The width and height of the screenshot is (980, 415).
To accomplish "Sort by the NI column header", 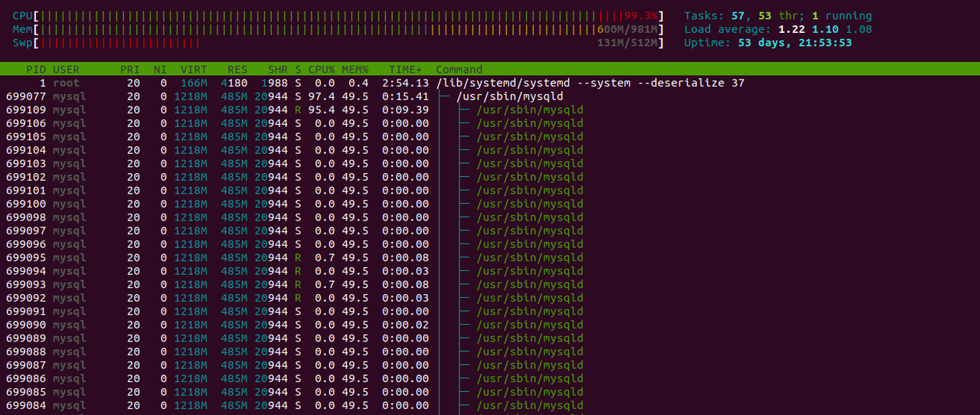I will click(160, 69).
